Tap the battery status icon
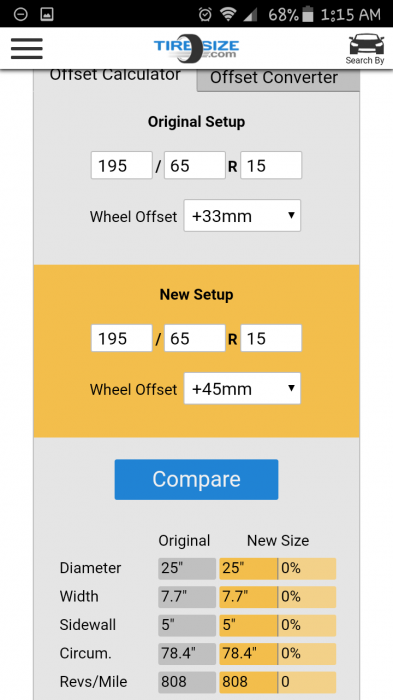Viewport: 393px width, 700px height. (308, 14)
